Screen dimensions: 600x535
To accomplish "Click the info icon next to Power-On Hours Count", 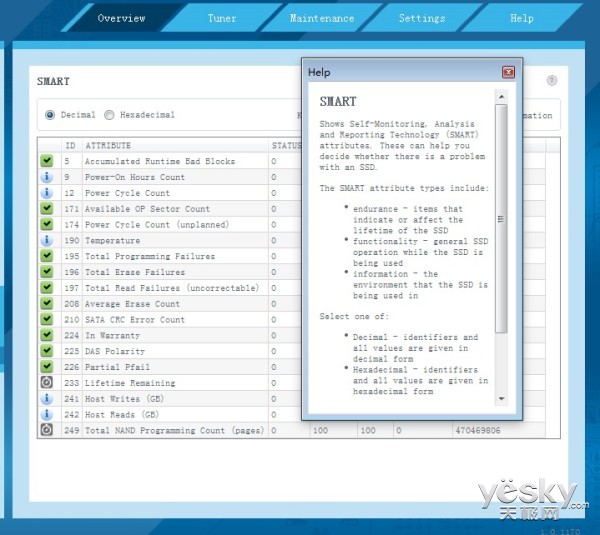I will pos(47,177).
